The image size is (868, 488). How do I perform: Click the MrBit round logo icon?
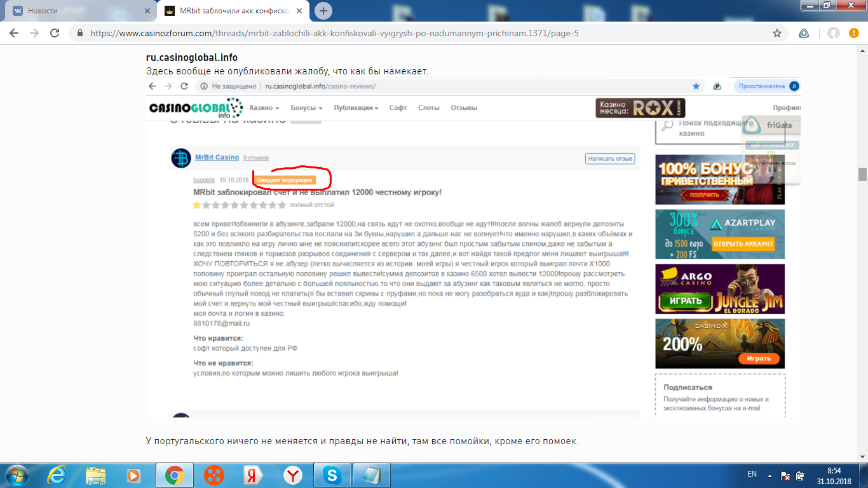pos(181,158)
